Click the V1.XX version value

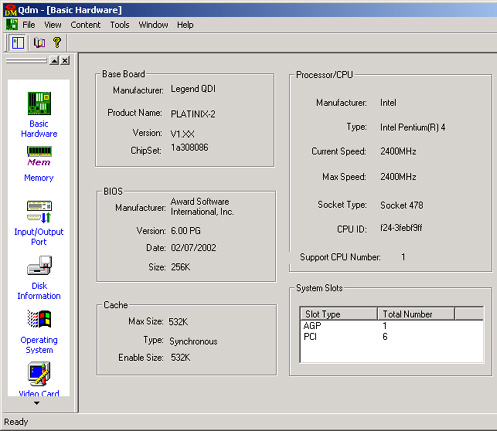[182, 134]
